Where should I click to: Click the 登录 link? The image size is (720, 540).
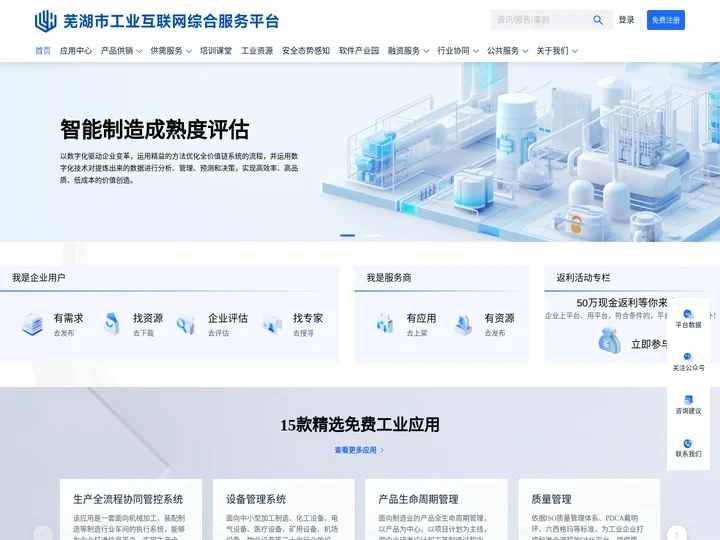626,20
